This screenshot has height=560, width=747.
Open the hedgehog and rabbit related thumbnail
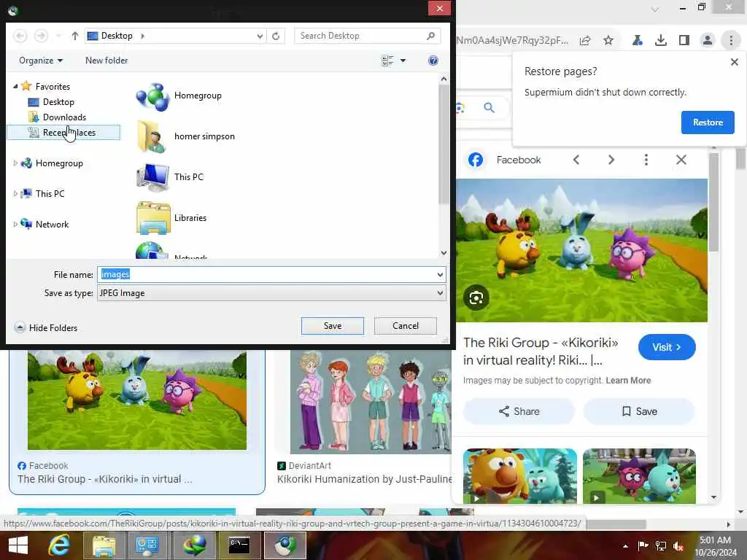tap(639, 475)
